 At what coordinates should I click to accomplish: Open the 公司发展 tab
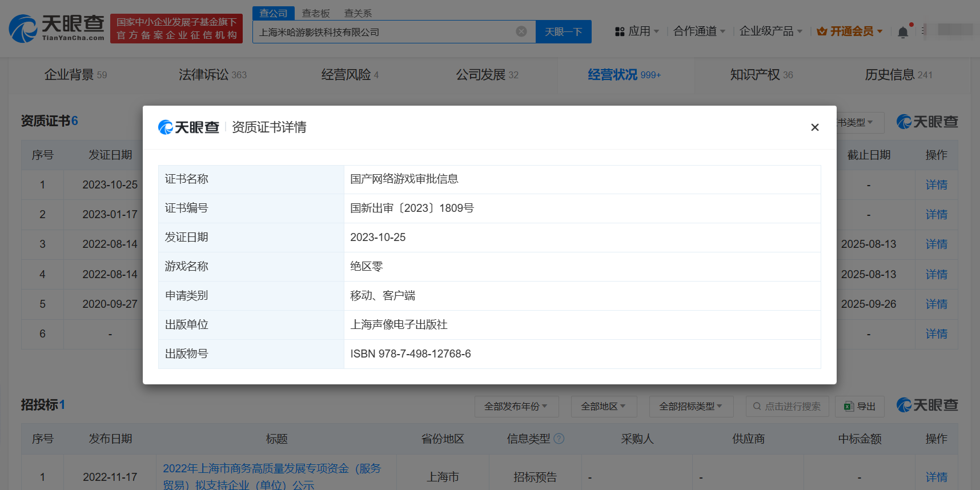tap(487, 75)
